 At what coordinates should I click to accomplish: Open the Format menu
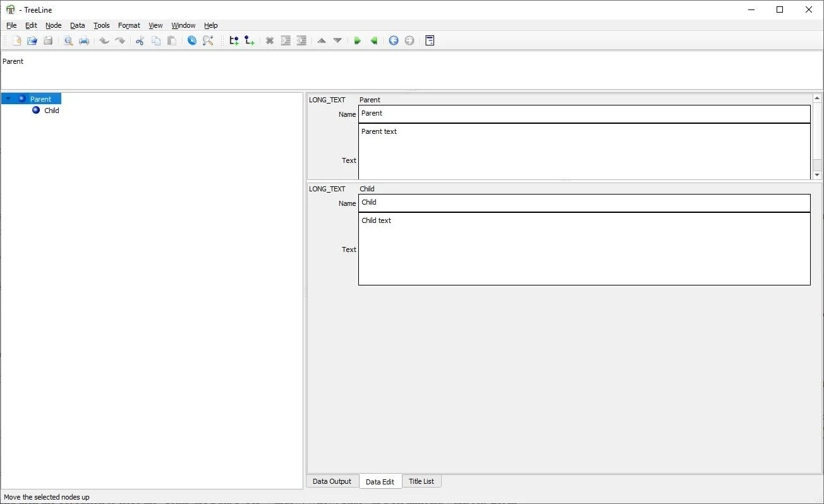pyautogui.click(x=129, y=25)
